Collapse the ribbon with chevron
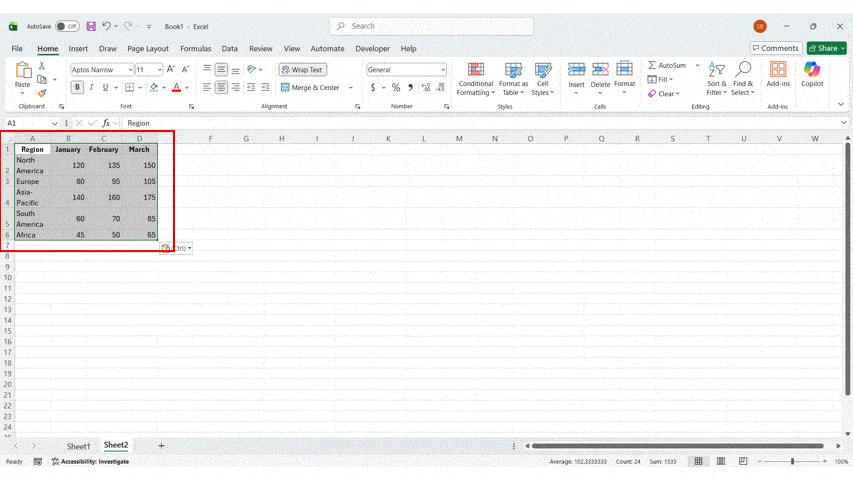Viewport: 853px width, 480px height. tap(841, 104)
